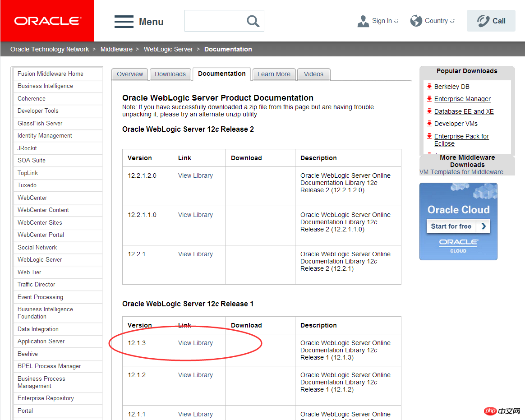Viewport: 525px width, 420px height.
Task: Click the Sign In person icon
Action: click(363, 21)
